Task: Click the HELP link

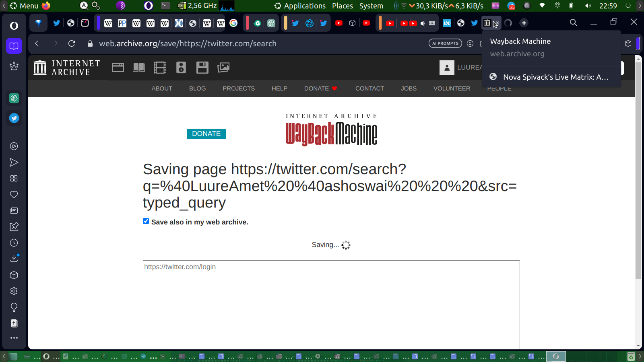Action: [279, 88]
